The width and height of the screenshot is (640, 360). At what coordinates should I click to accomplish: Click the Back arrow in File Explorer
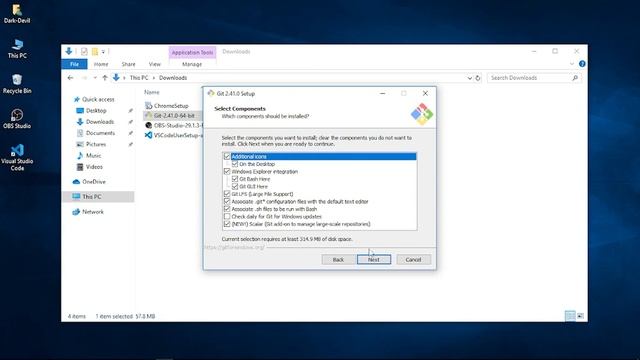[70, 78]
